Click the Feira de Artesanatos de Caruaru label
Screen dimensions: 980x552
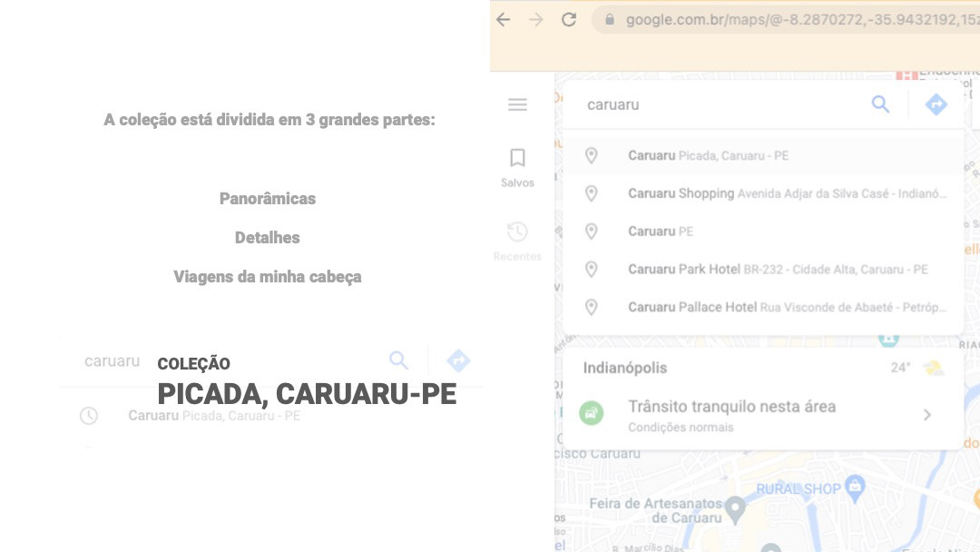pos(656,511)
